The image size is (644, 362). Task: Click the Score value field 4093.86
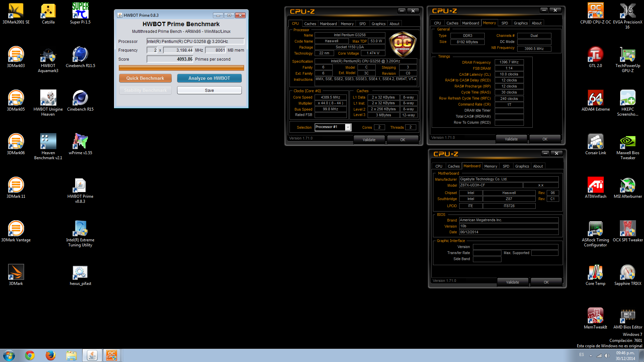pos(170,59)
